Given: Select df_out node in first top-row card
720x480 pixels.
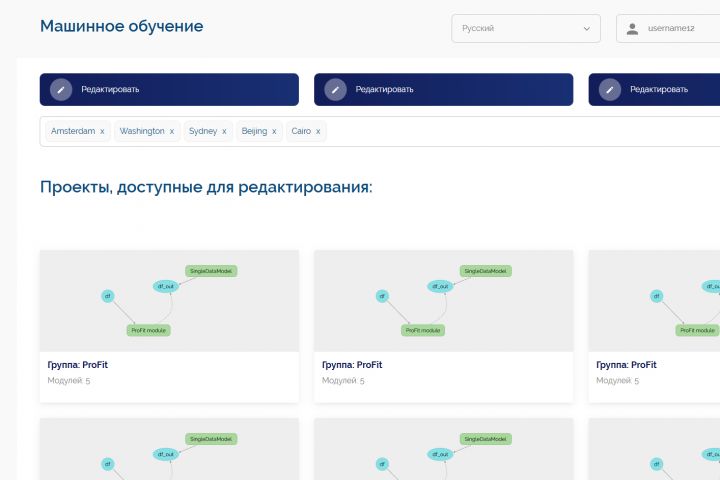Looking at the screenshot, I should click(x=166, y=286).
